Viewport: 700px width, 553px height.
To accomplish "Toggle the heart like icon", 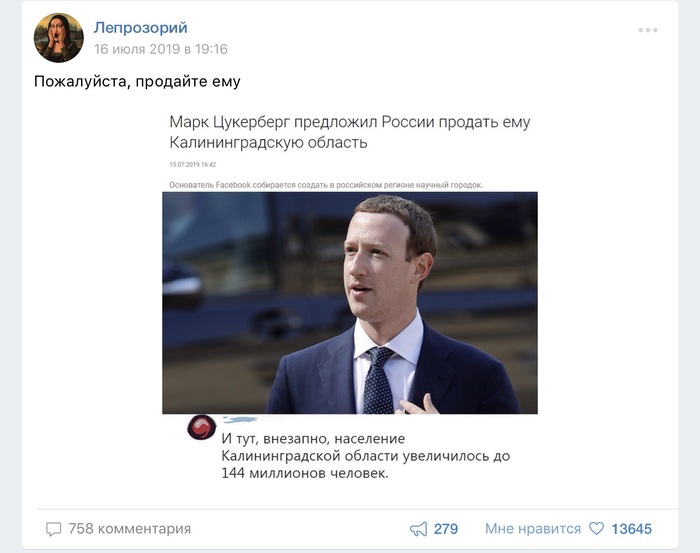I will (596, 528).
